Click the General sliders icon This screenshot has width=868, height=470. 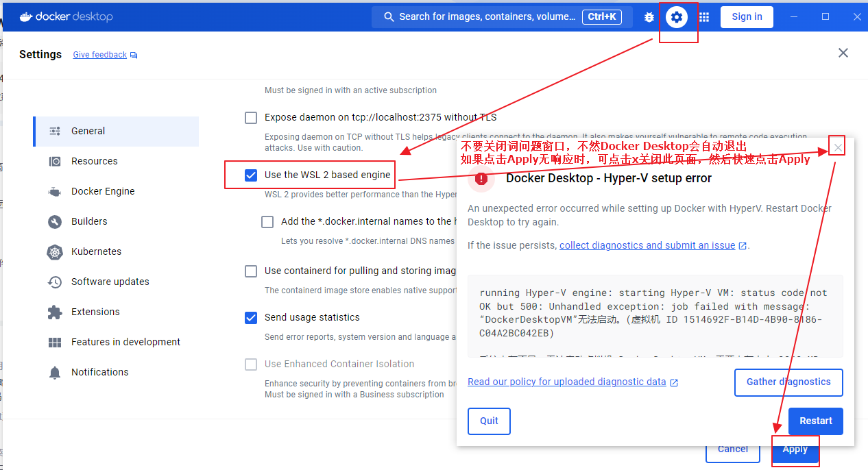coord(55,131)
